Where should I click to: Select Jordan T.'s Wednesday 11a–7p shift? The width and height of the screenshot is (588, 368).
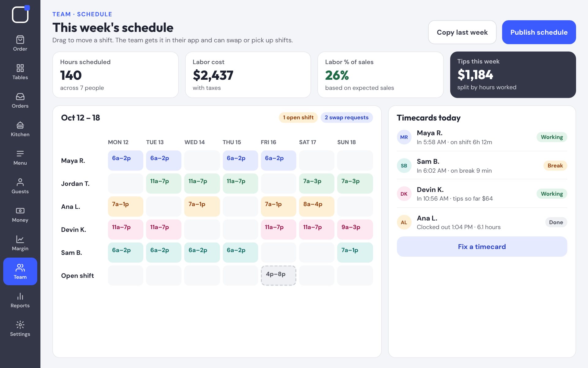tap(202, 183)
